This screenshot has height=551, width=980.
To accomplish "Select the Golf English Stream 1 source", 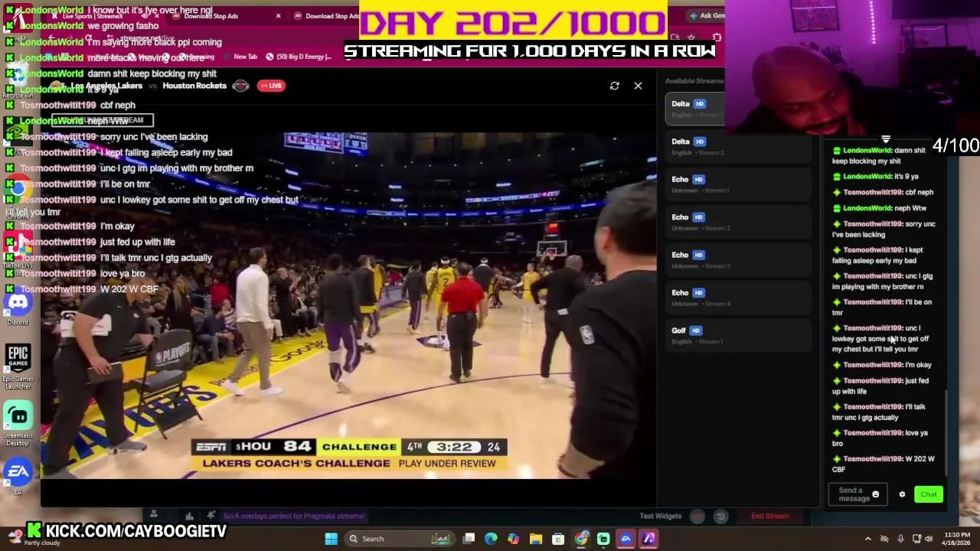I will pyautogui.click(x=739, y=335).
